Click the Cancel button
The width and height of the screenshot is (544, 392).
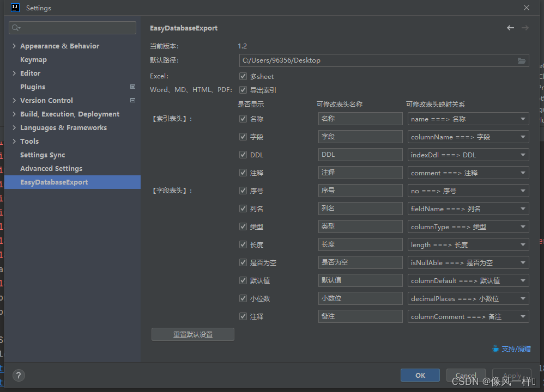pyautogui.click(x=466, y=375)
